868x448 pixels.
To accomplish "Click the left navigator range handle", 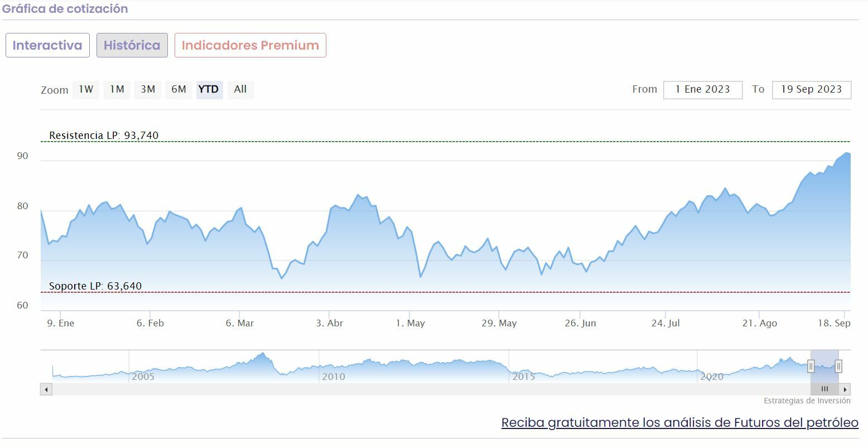I will coord(811,366).
